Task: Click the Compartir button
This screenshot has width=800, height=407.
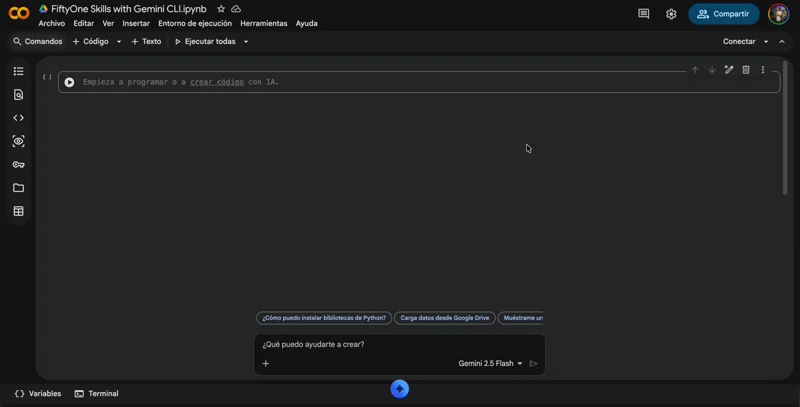Action: 723,14
